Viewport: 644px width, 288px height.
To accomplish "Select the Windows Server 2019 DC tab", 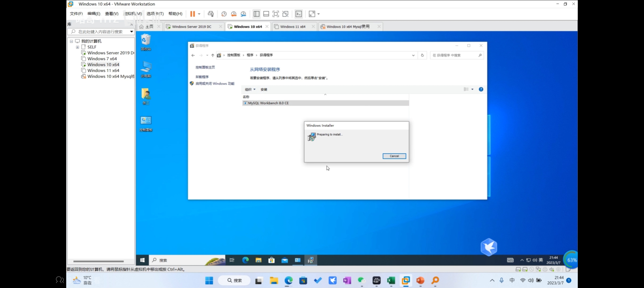I will click(192, 26).
